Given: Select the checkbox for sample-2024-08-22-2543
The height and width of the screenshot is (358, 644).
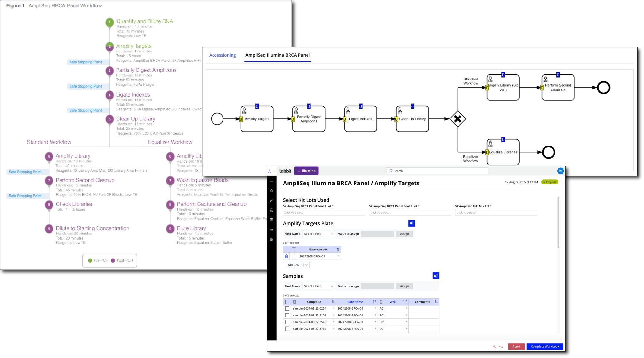Looking at the screenshot, I should click(287, 322).
